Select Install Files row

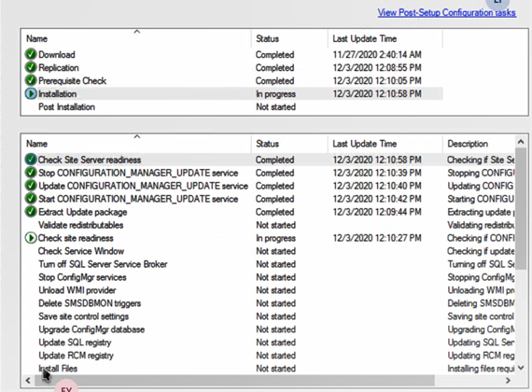tap(268, 369)
